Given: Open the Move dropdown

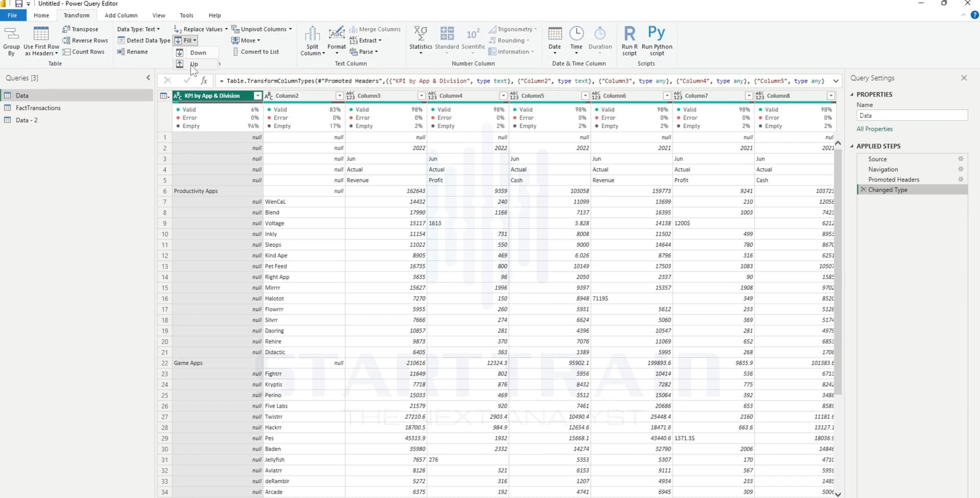Looking at the screenshot, I should point(246,40).
